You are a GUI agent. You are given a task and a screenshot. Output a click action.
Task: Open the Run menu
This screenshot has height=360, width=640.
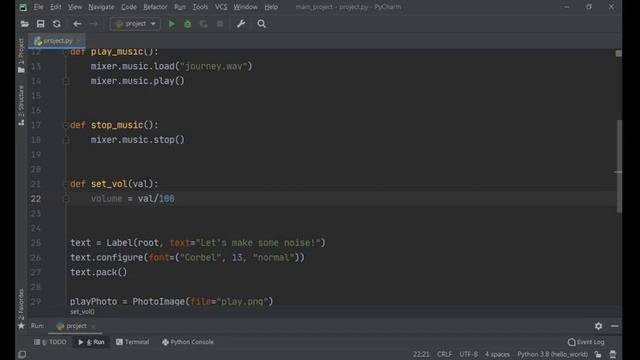(x=180, y=7)
